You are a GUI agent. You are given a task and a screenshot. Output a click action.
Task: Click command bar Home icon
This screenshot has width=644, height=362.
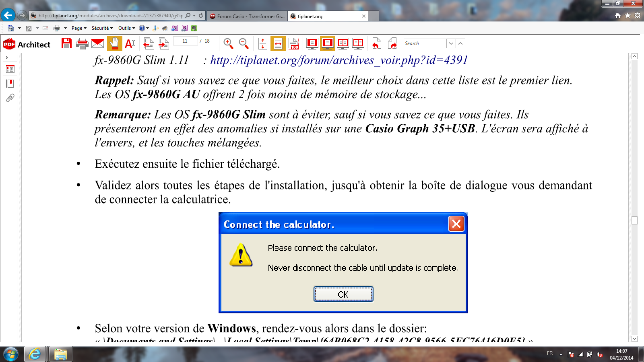coord(11,28)
